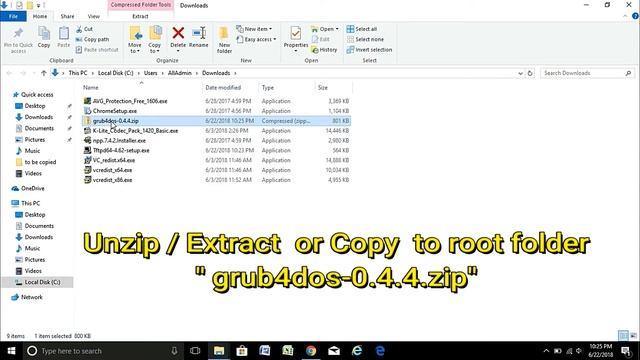Open the File tab
The height and width of the screenshot is (360, 640).
(x=13, y=16)
